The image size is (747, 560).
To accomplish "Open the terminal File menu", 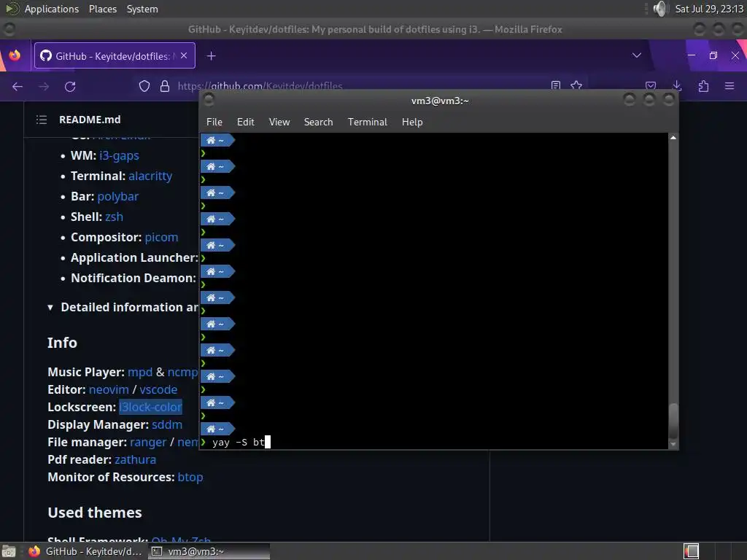I will coord(214,122).
